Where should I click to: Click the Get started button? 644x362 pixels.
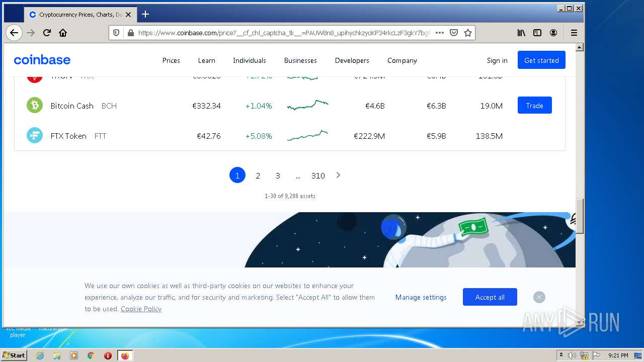pos(541,60)
